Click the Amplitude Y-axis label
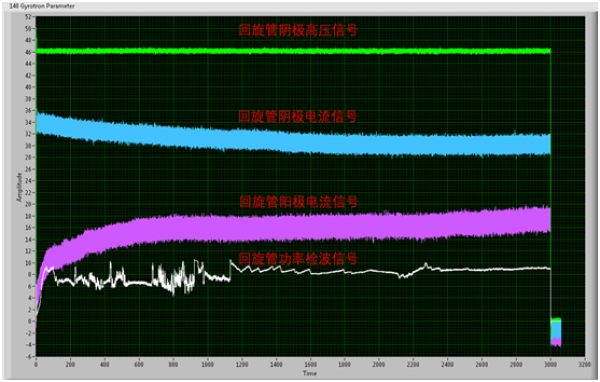Image resolution: width=600 pixels, height=382 pixels. pos(19,187)
